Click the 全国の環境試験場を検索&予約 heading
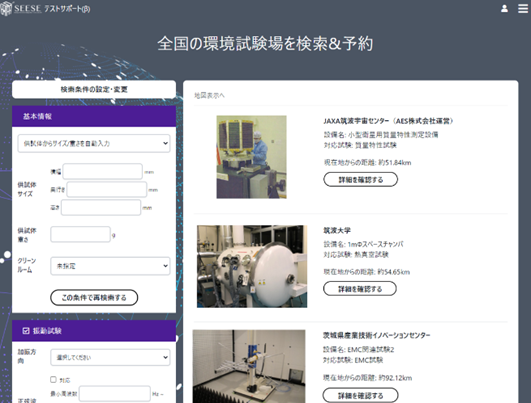 click(265, 44)
